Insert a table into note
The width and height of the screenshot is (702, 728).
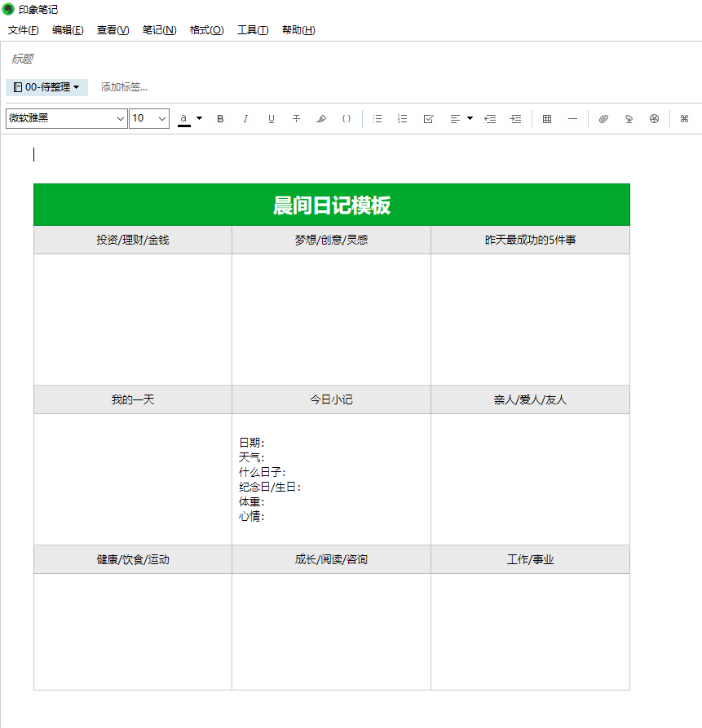547,119
